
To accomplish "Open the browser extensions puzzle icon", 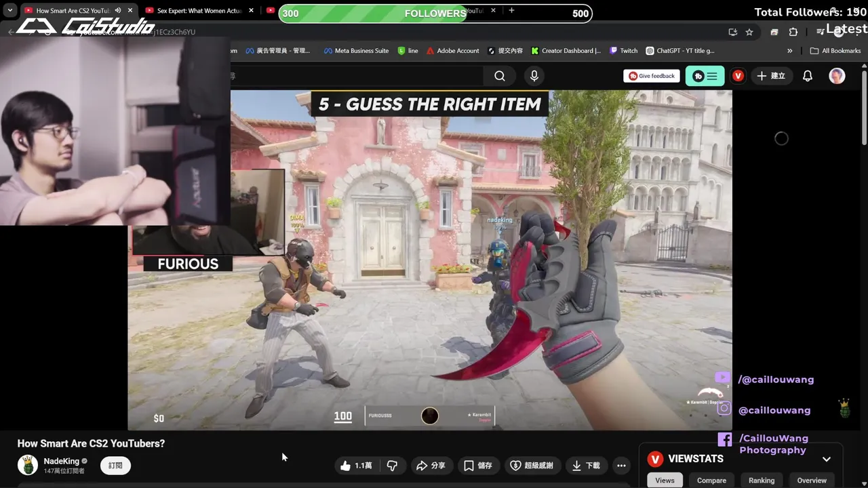I will pyautogui.click(x=793, y=32).
